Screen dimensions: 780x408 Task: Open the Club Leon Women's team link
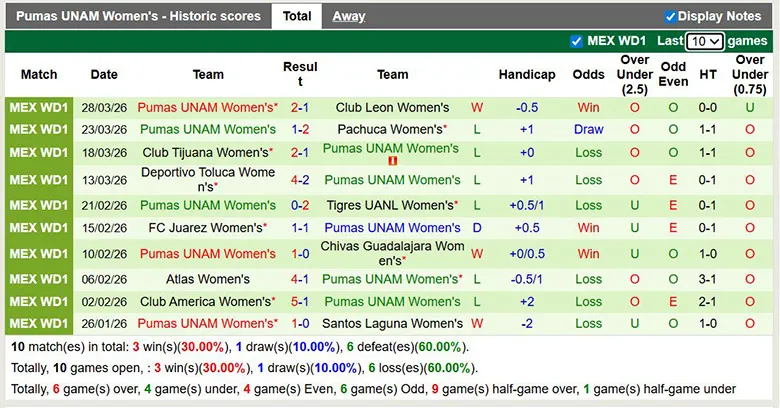click(x=392, y=107)
